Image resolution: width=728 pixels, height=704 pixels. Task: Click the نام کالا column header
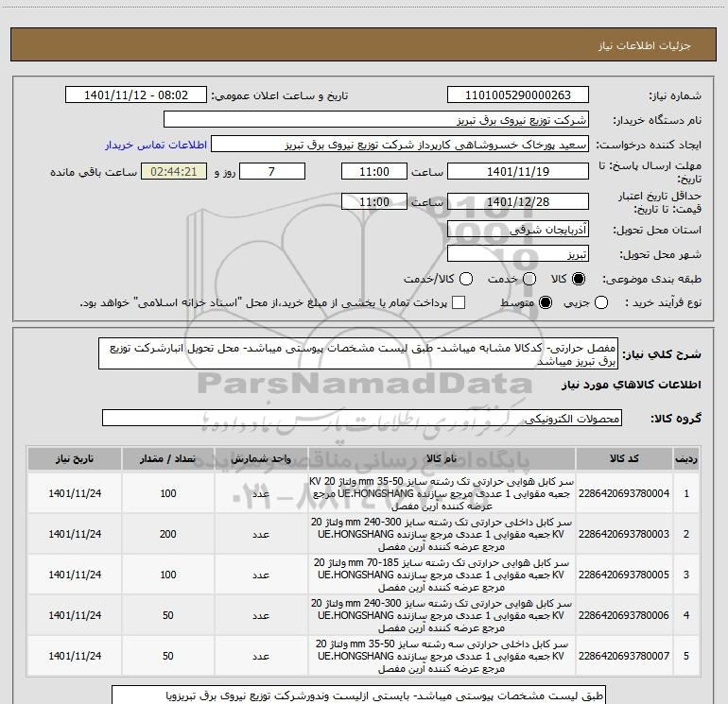(x=442, y=459)
